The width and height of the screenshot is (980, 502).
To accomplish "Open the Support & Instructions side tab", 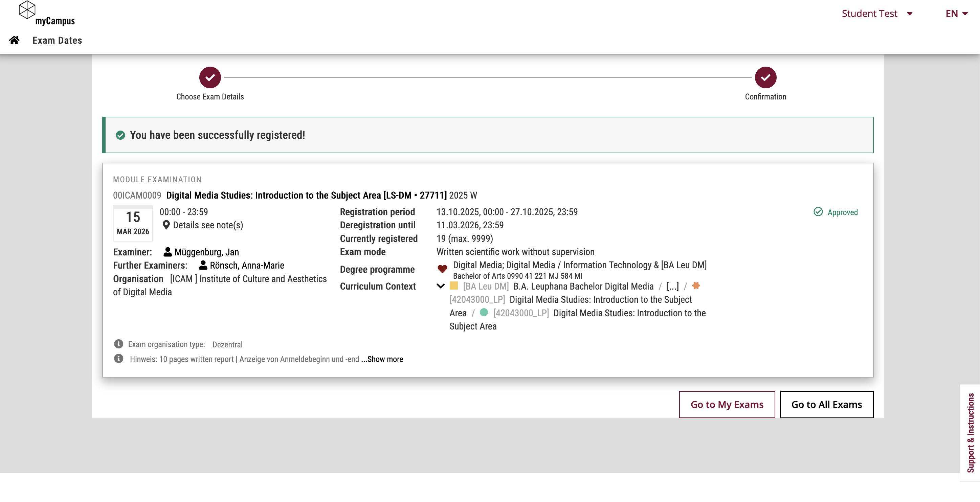I will (971, 433).
